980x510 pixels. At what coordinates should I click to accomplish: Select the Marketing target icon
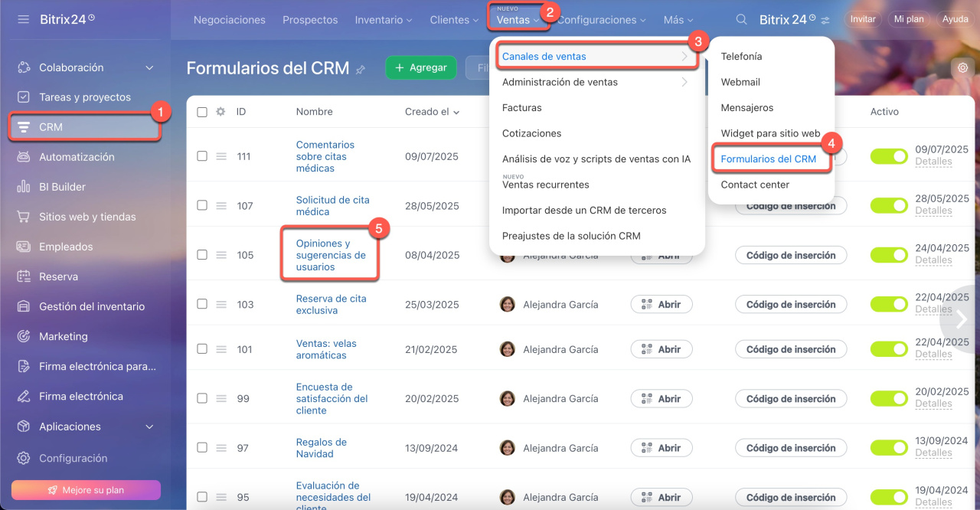pyautogui.click(x=24, y=336)
